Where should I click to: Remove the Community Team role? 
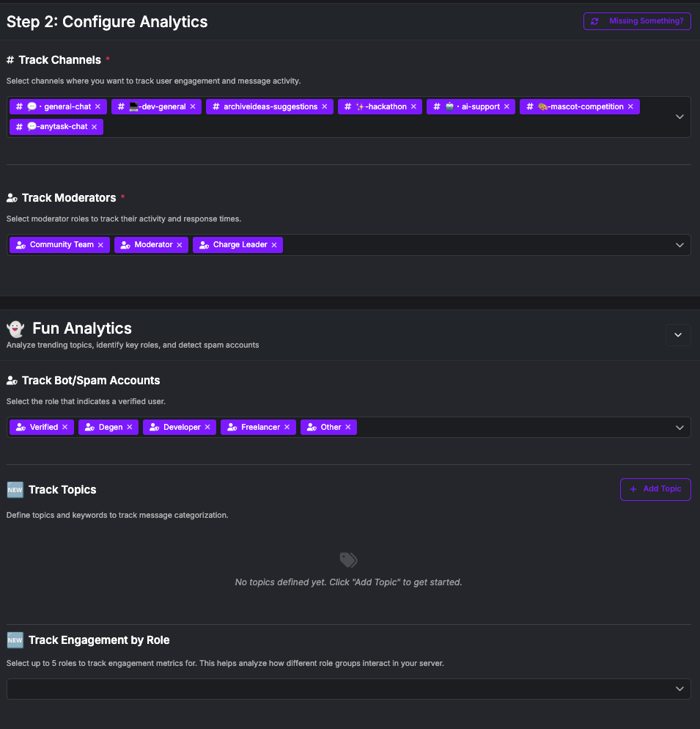100,245
